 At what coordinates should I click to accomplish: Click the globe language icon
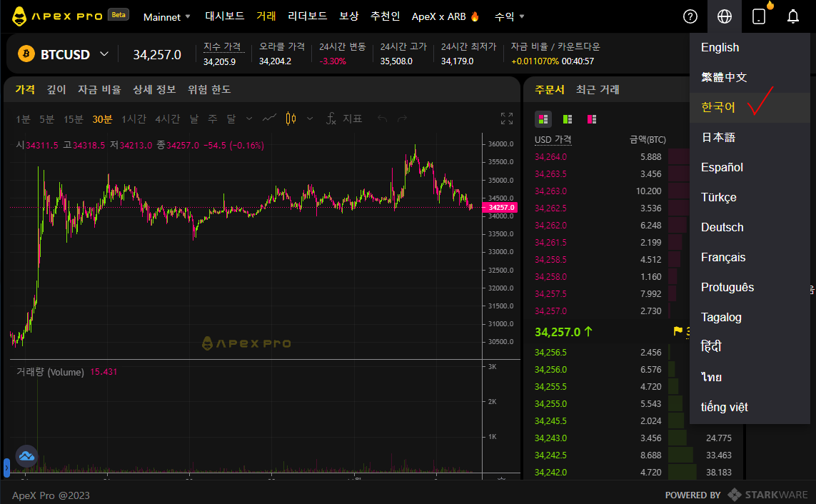click(725, 16)
